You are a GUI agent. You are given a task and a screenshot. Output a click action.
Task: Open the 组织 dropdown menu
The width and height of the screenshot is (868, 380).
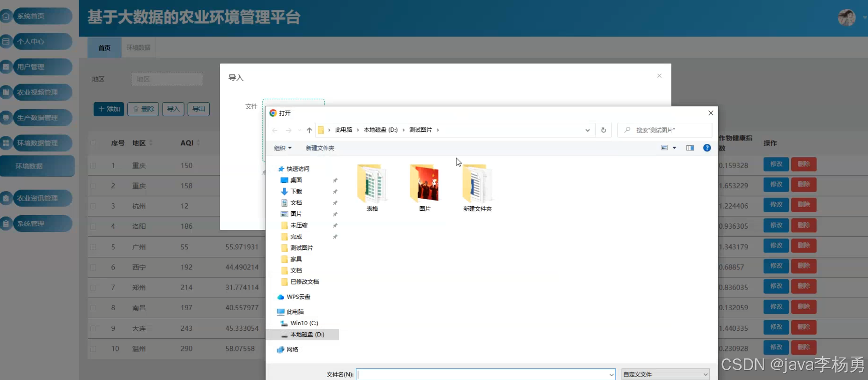coord(283,148)
